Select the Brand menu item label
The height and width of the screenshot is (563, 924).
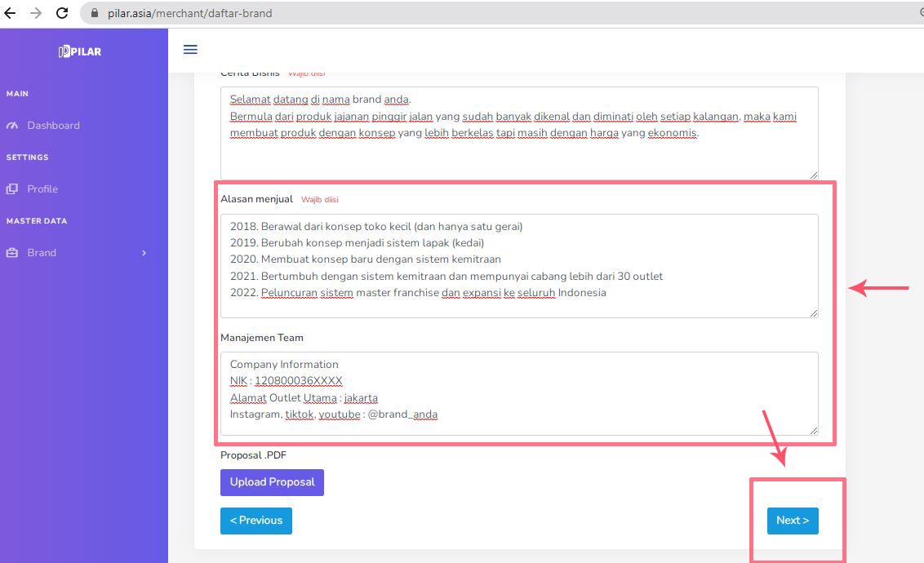[42, 253]
